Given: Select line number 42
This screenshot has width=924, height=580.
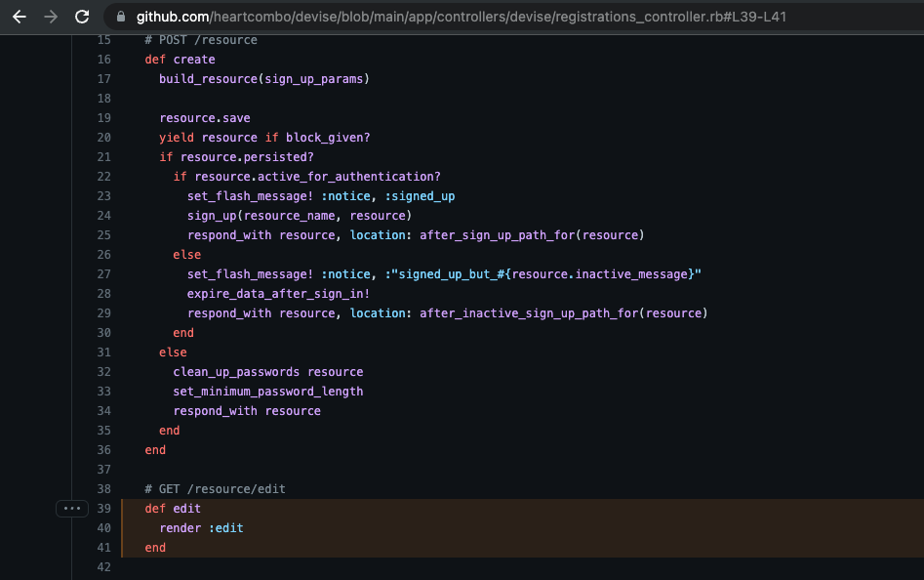Looking at the screenshot, I should (x=103, y=567).
